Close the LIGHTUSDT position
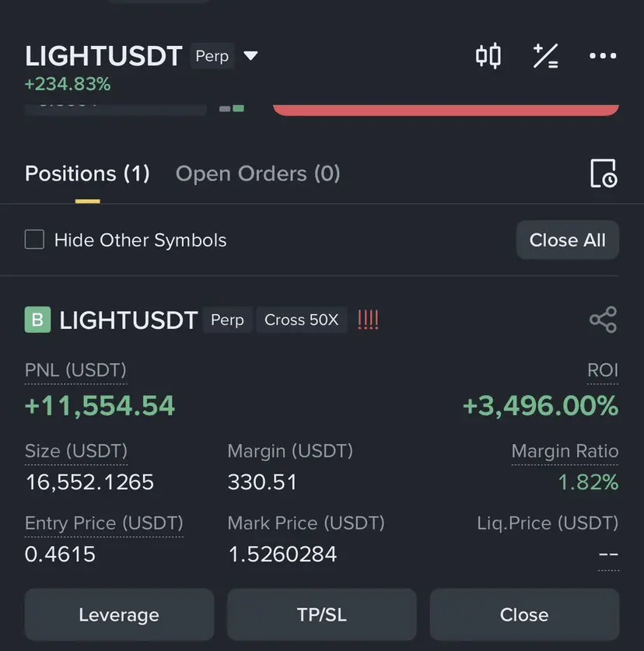 [x=524, y=615]
